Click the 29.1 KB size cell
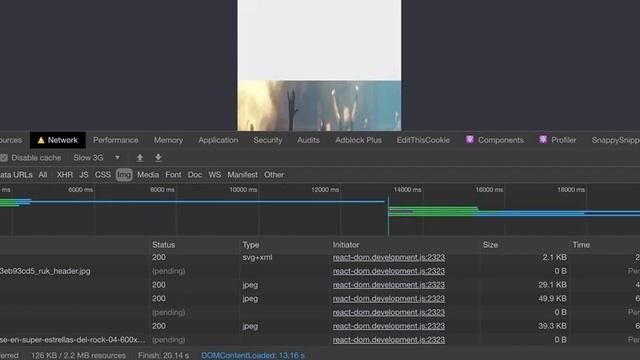Screen dimensions: 640x360 pyautogui.click(x=552, y=285)
